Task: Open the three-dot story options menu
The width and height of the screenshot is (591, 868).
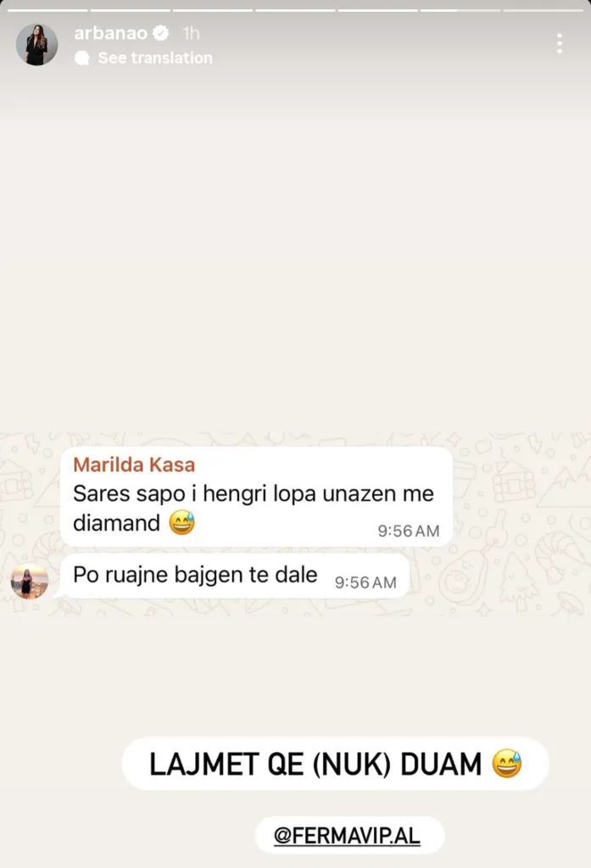Action: coord(560,43)
